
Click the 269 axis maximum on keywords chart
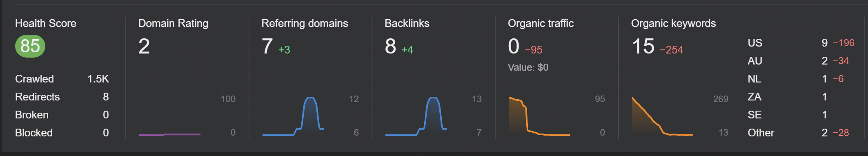pos(721,99)
